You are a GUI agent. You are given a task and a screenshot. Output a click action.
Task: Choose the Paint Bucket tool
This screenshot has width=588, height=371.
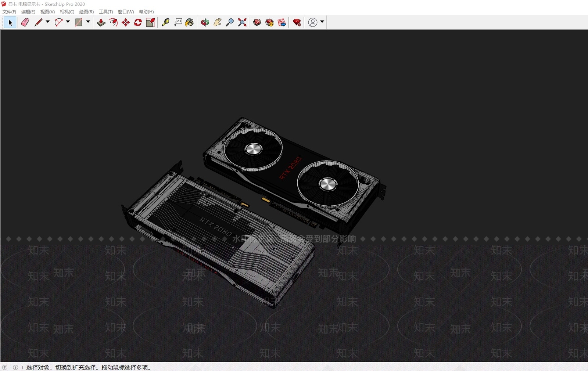point(190,22)
